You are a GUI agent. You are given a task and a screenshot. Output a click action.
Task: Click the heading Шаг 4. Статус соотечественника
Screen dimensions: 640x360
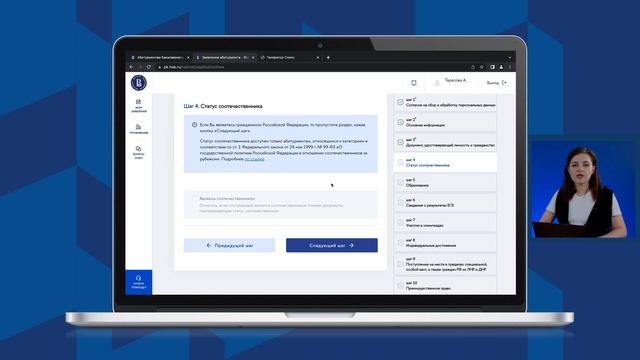(223, 106)
